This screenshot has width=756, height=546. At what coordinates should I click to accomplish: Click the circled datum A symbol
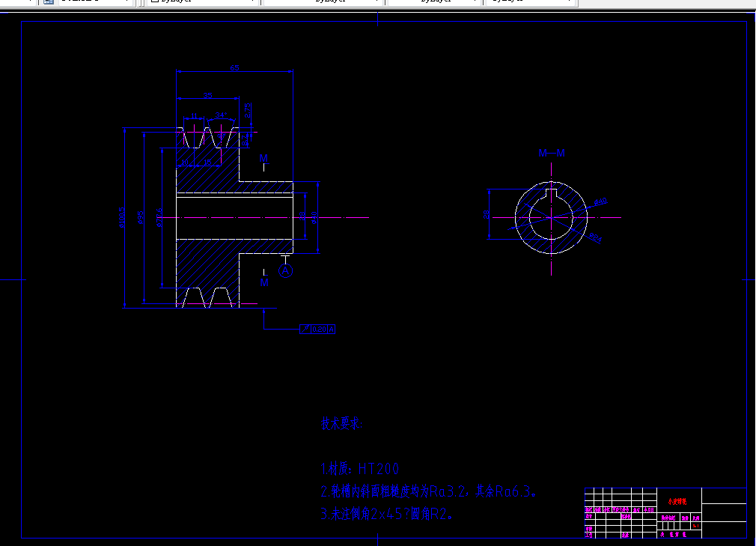(285, 270)
